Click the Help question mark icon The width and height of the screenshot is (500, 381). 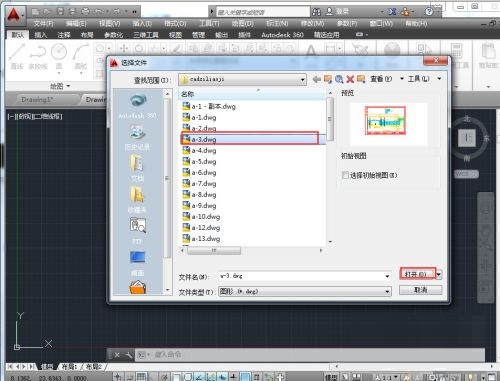(429, 12)
